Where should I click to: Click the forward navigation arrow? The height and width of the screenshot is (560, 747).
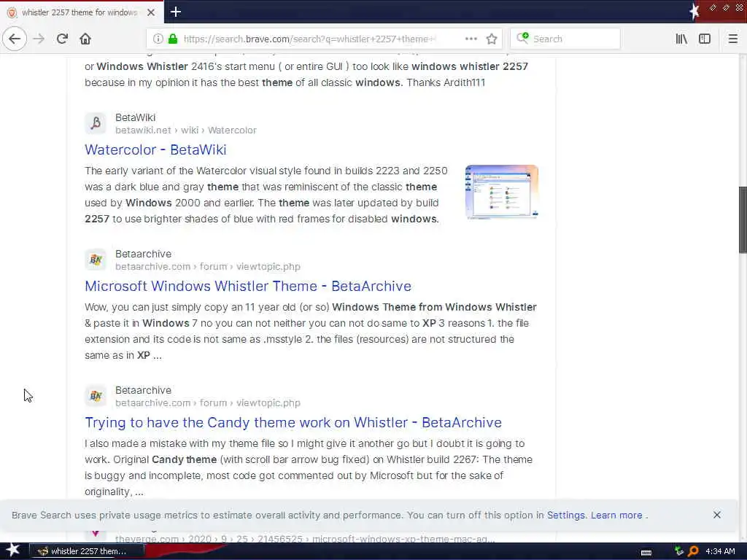[x=39, y=39]
